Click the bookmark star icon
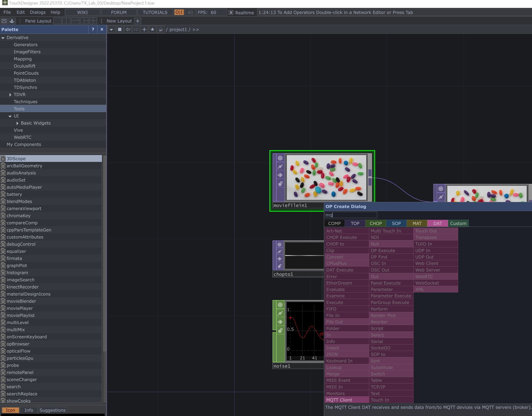The width and height of the screenshot is (532, 416). [x=152, y=29]
